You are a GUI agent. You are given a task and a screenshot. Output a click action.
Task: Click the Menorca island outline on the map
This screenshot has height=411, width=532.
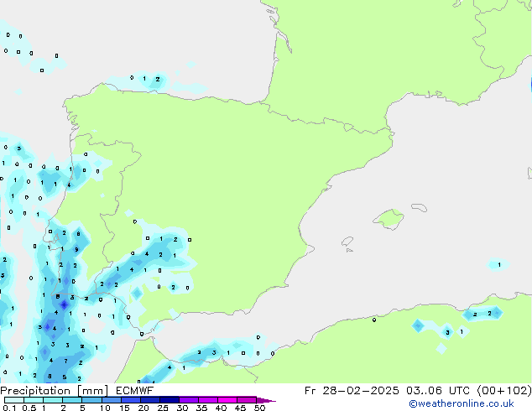tap(420, 207)
